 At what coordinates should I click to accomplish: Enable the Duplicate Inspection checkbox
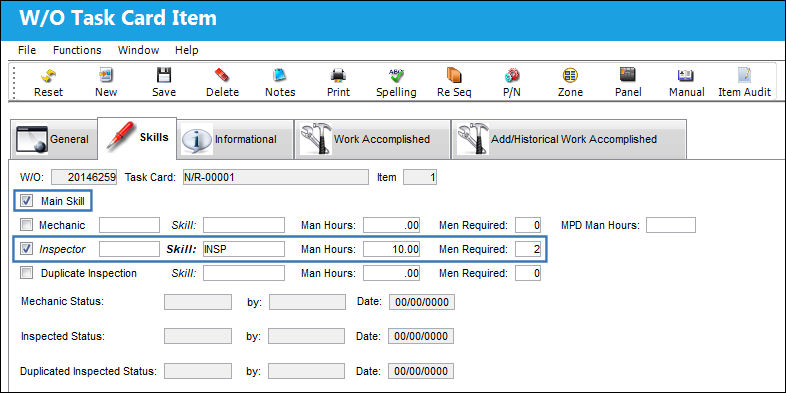[x=27, y=273]
